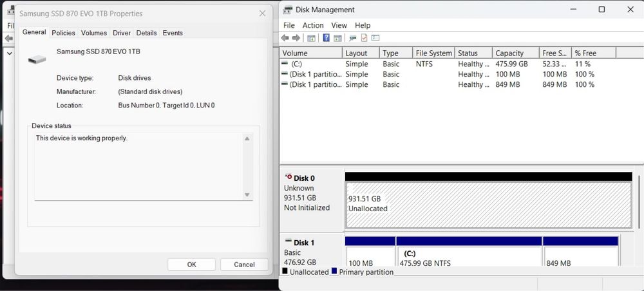Screen dimensions: 644x291
Task: Click the volume icon of the 849 MB row
Action: pos(285,84)
